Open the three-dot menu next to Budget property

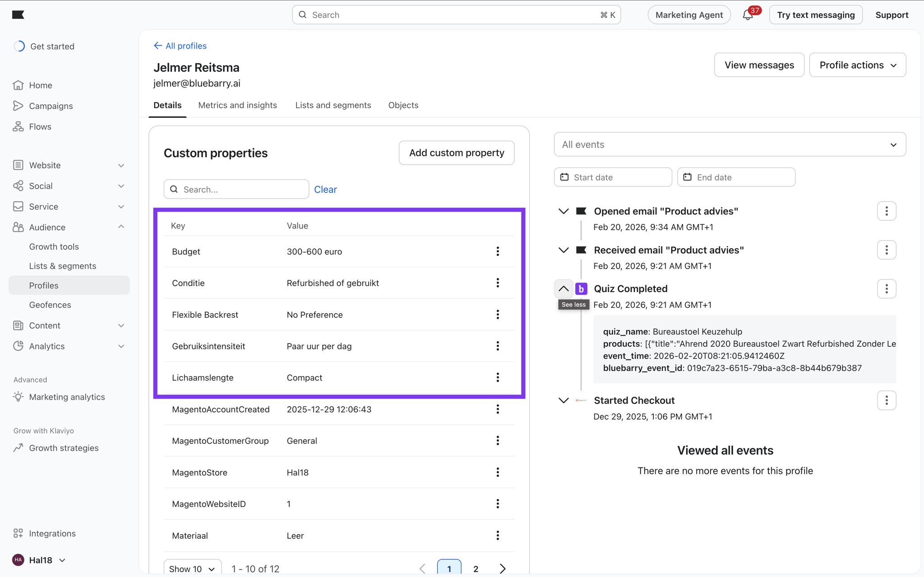tap(498, 251)
